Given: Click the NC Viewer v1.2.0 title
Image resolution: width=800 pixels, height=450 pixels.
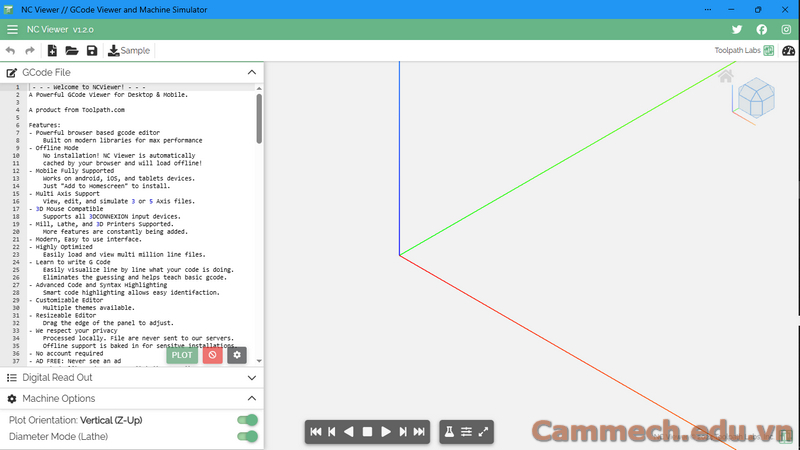Looking at the screenshot, I should tap(60, 30).
